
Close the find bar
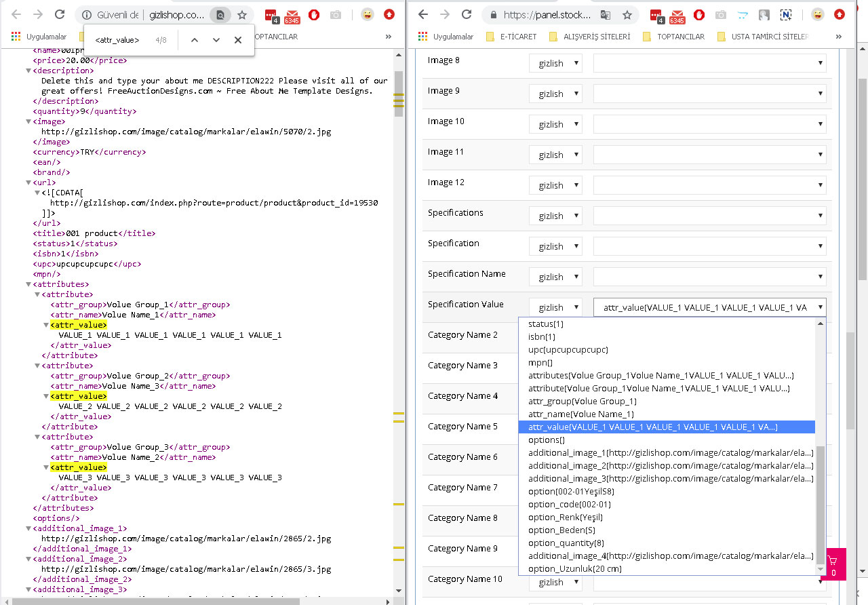(238, 40)
